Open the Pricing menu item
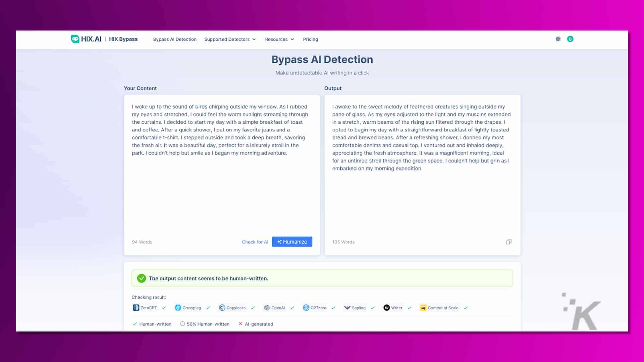The image size is (644, 362). [x=310, y=39]
